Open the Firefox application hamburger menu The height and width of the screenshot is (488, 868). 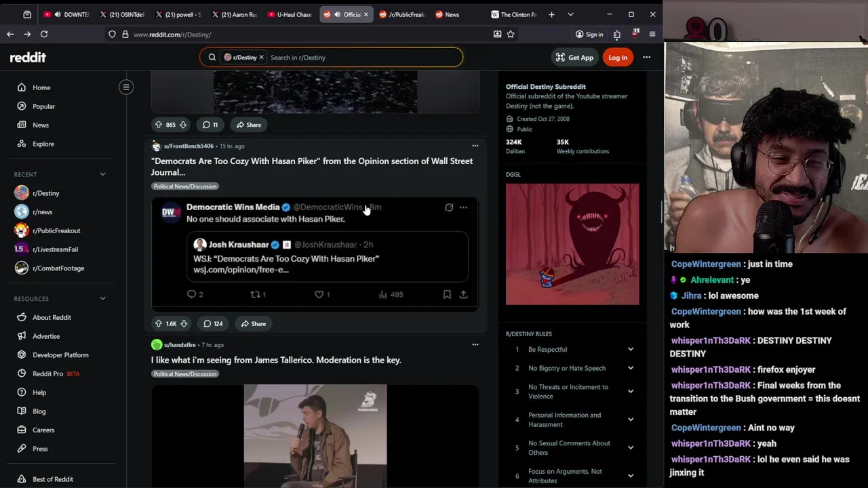click(x=652, y=34)
